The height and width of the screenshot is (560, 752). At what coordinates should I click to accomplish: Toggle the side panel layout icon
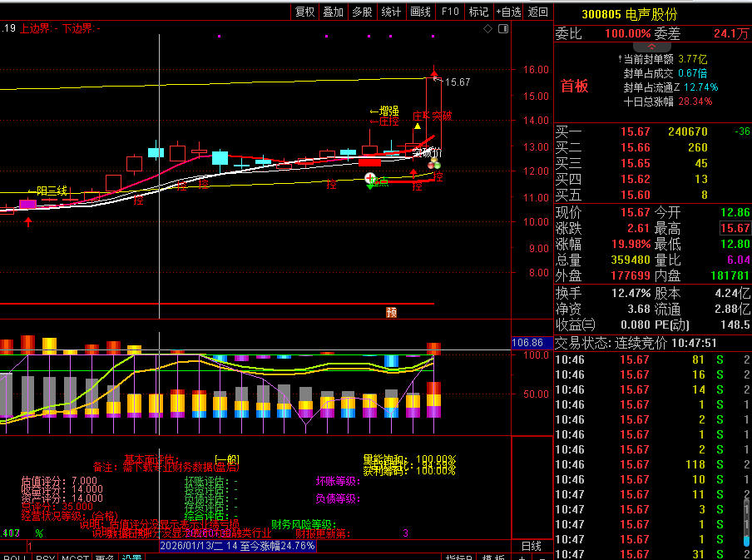coord(502,29)
